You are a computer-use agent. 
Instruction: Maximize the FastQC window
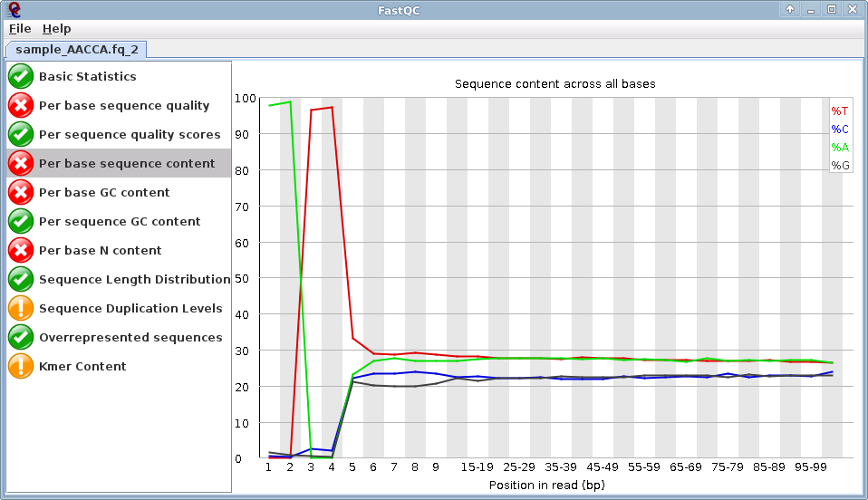pos(831,9)
